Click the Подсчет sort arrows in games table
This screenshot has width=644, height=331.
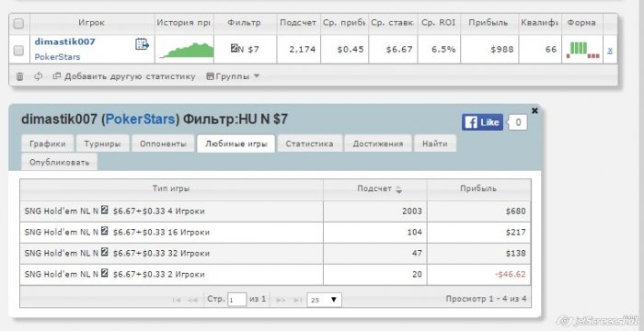(x=398, y=189)
